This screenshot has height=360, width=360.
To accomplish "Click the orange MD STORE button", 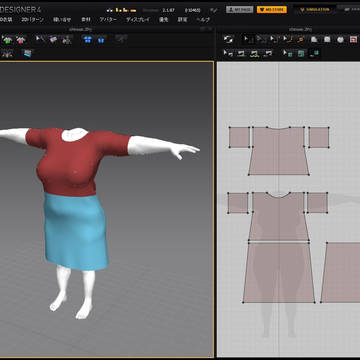I will [x=272, y=10].
